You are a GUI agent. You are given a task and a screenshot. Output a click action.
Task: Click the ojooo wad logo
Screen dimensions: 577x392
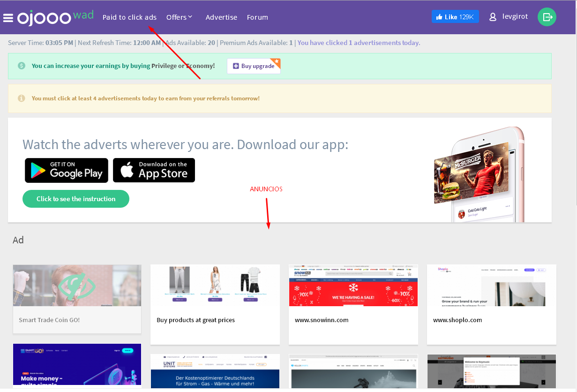click(x=55, y=17)
